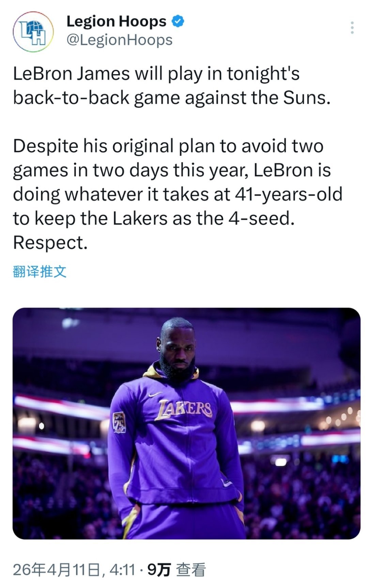Viewport: 368px width, 588px height.
Task: Click the 4:11 post time
Action: pyautogui.click(x=122, y=570)
